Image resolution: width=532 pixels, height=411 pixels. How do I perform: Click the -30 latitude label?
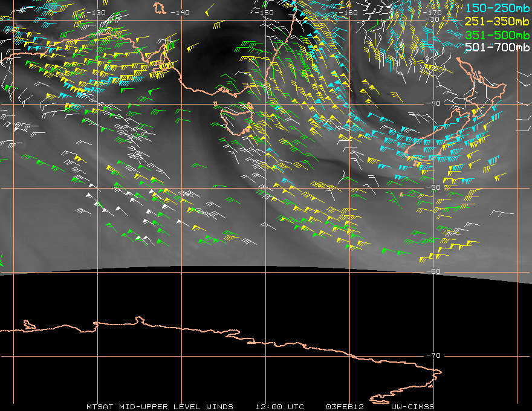point(433,19)
